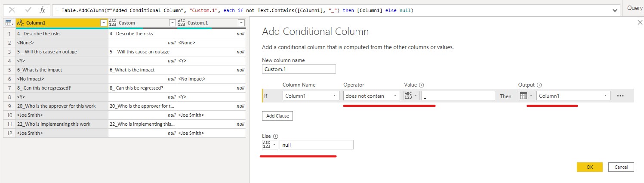Select row number 12 header
This screenshot has width=644, height=183.
point(9,133)
